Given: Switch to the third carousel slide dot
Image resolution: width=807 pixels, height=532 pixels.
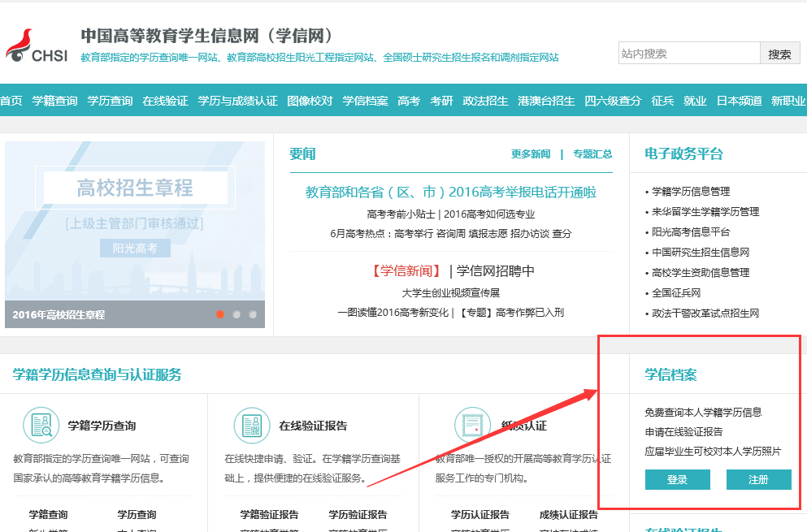Looking at the screenshot, I should (x=253, y=314).
